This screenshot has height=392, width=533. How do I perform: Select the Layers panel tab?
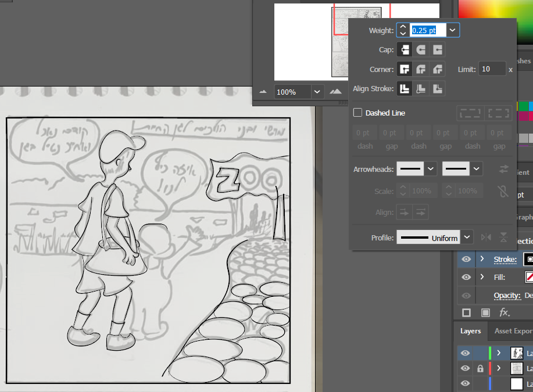point(470,331)
